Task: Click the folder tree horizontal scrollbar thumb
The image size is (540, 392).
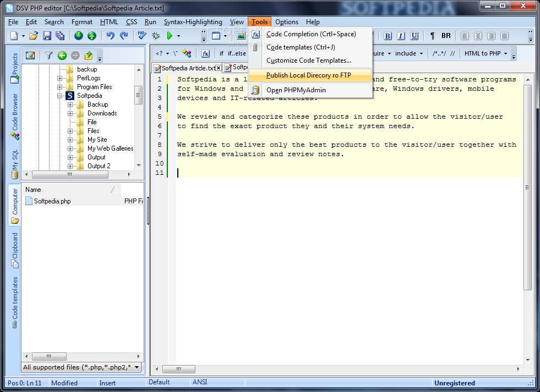Action: tap(70, 174)
